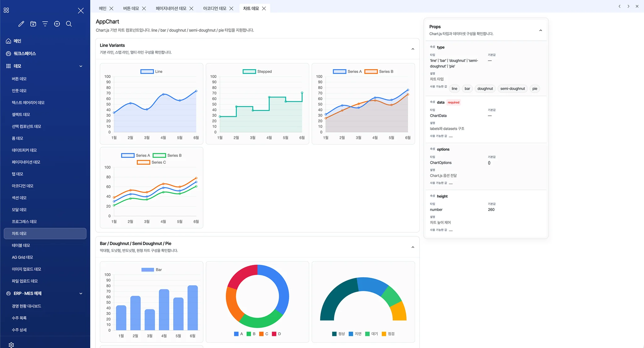Toggle the Stepped legend item
This screenshot has width=644, height=348.
(257, 72)
